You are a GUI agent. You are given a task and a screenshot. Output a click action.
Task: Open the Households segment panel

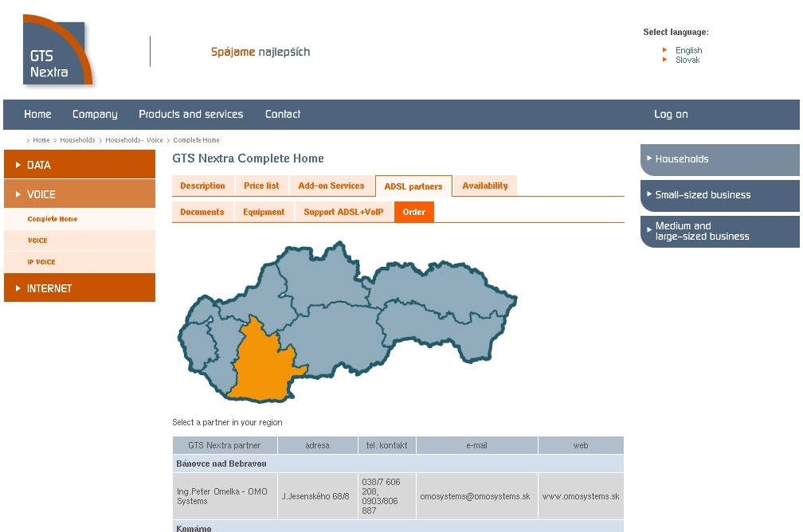[x=719, y=159]
